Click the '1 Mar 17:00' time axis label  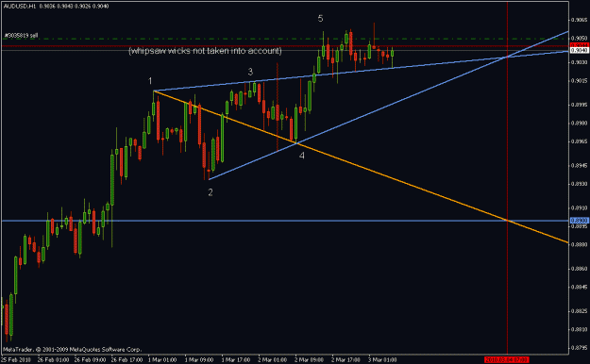click(236, 360)
